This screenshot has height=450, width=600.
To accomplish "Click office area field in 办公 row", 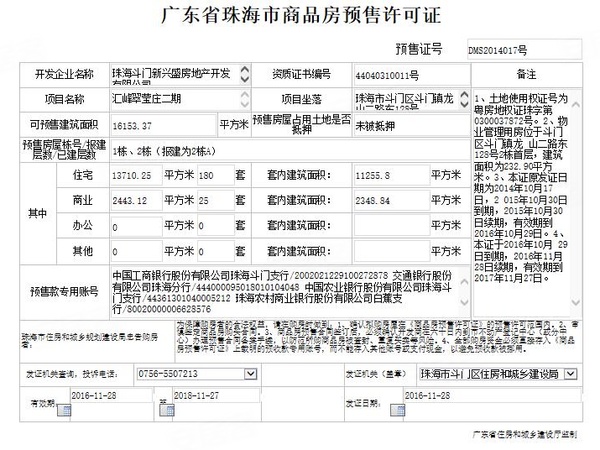I will (136, 226).
